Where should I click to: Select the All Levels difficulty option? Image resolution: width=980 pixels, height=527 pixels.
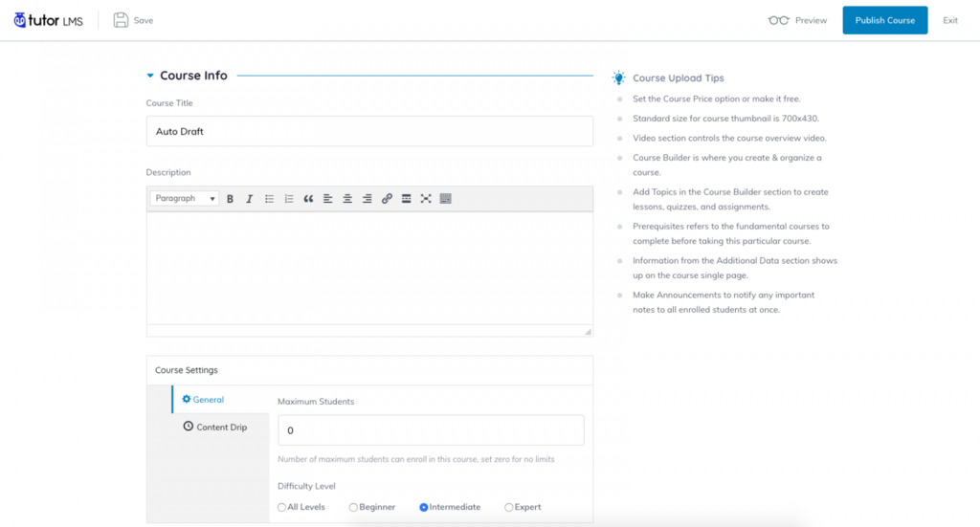click(282, 507)
